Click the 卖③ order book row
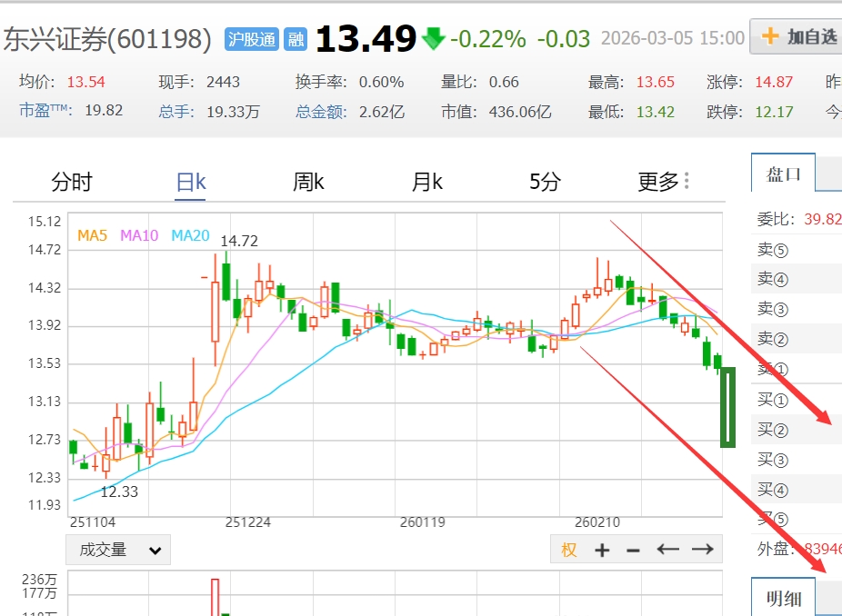This screenshot has height=616, width=842. click(x=797, y=309)
